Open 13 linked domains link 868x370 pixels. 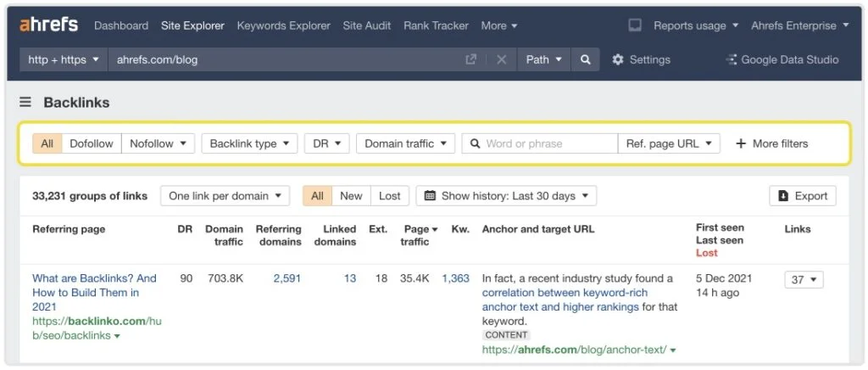coord(350,278)
